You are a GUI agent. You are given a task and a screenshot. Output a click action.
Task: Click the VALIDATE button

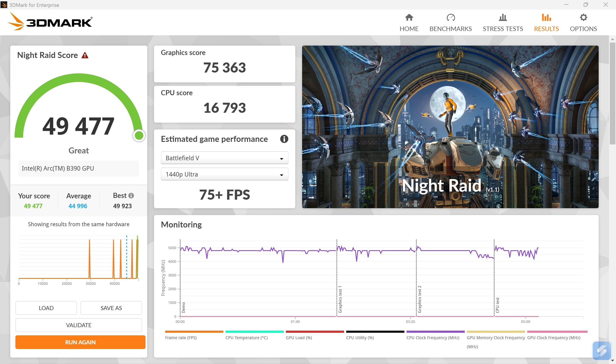[x=79, y=325]
